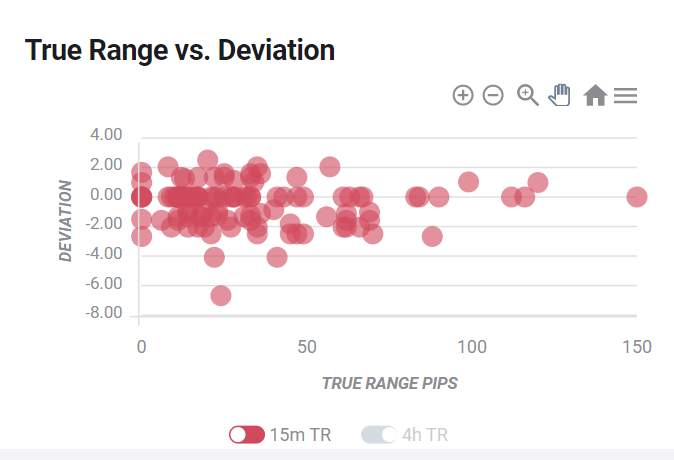
Task: Click the zoom in plus icon
Action: (x=463, y=95)
